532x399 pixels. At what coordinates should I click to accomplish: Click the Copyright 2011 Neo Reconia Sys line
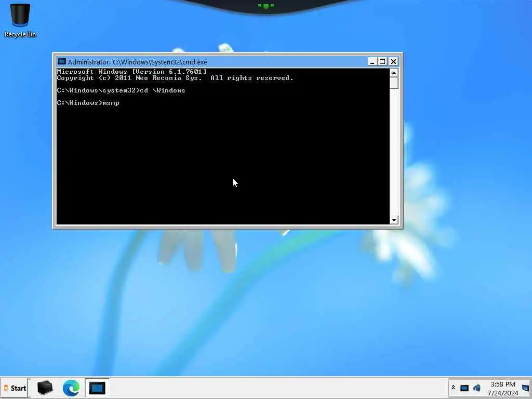coord(175,78)
